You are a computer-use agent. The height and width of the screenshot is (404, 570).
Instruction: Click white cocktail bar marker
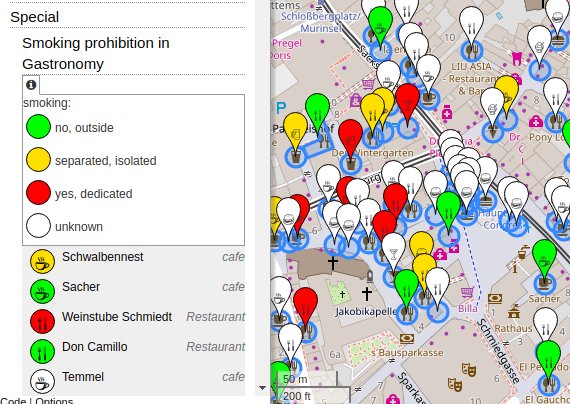[x=394, y=251]
